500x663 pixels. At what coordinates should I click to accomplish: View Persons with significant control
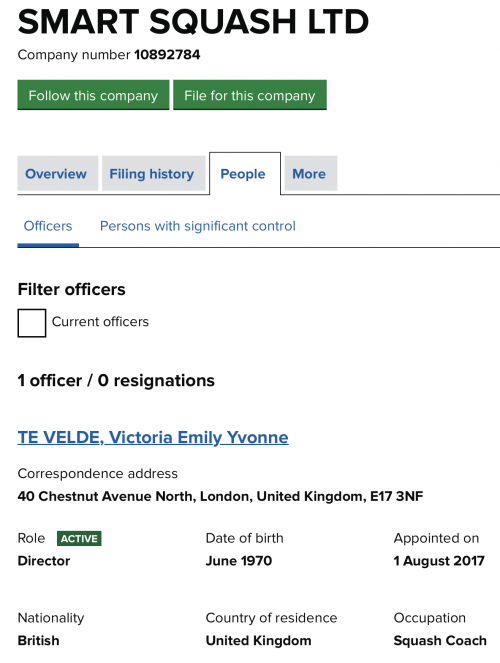[x=197, y=226]
